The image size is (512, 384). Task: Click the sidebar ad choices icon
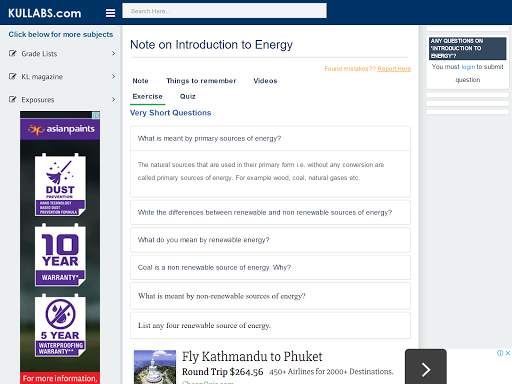(96, 115)
